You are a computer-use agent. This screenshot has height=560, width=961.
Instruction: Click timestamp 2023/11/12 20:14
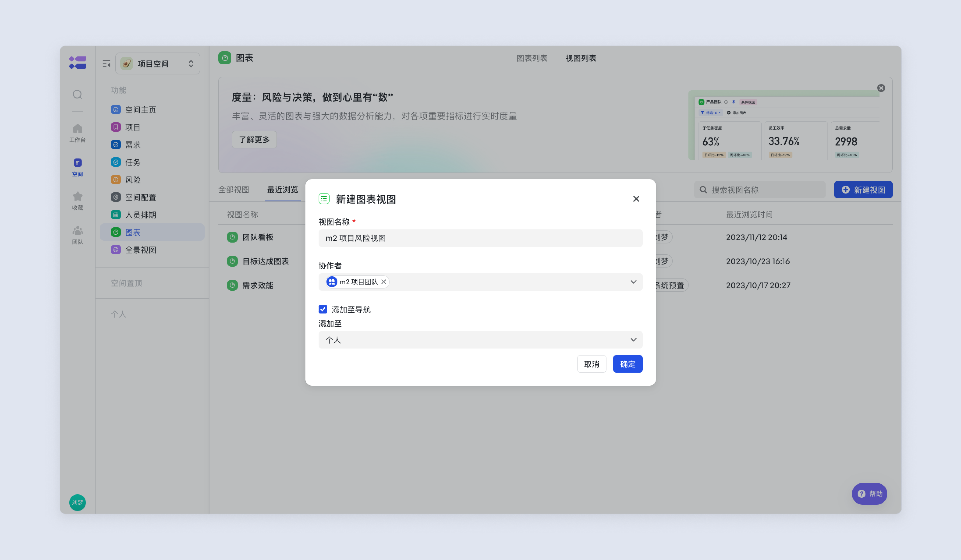click(x=756, y=237)
